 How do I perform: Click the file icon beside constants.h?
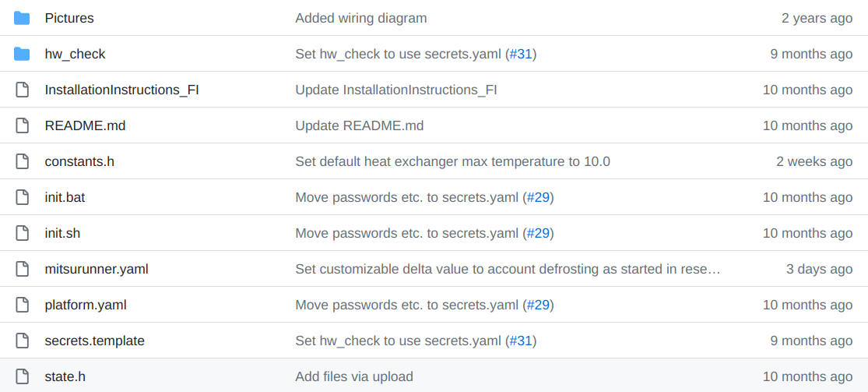click(22, 161)
